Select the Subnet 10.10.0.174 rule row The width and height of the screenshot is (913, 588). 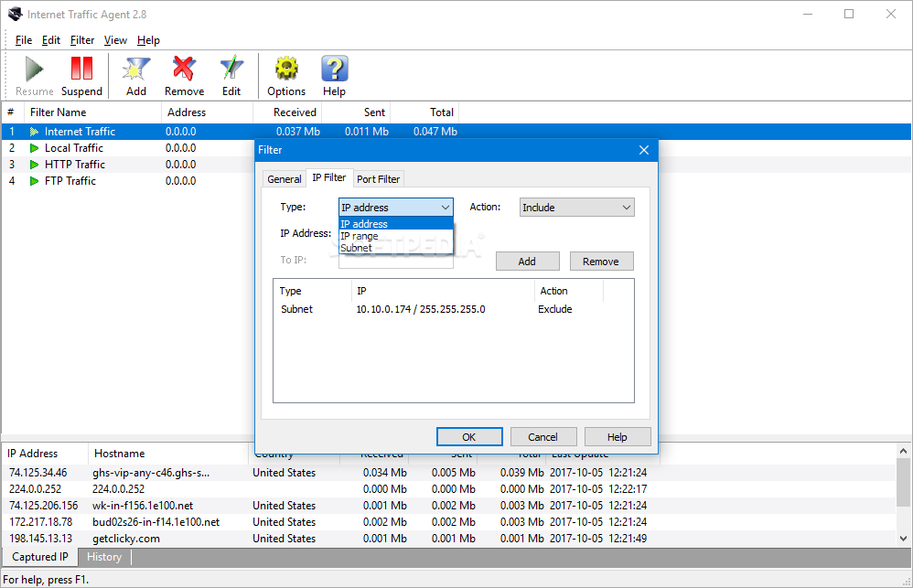[453, 310]
